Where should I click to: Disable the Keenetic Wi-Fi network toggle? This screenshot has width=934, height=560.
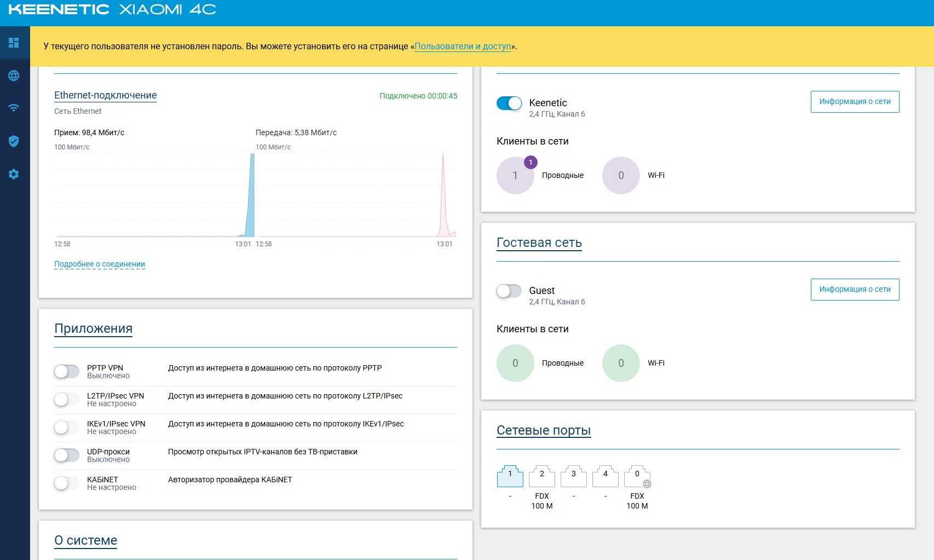[509, 103]
